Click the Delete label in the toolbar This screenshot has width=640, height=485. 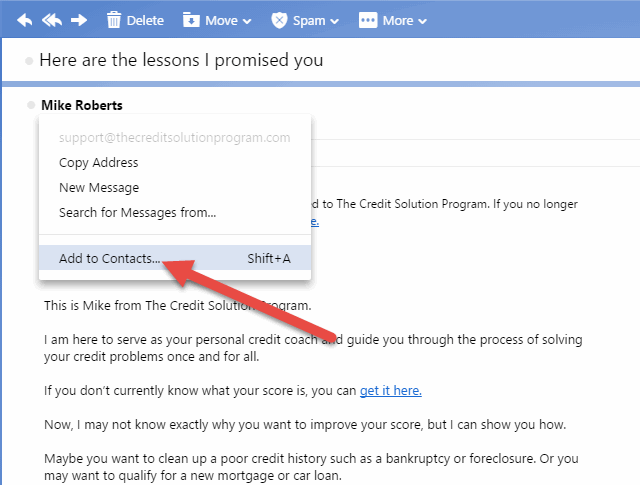145,20
